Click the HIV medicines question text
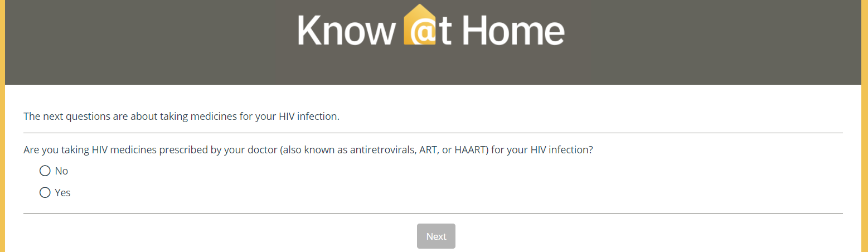This screenshot has height=252, width=868. [308, 150]
